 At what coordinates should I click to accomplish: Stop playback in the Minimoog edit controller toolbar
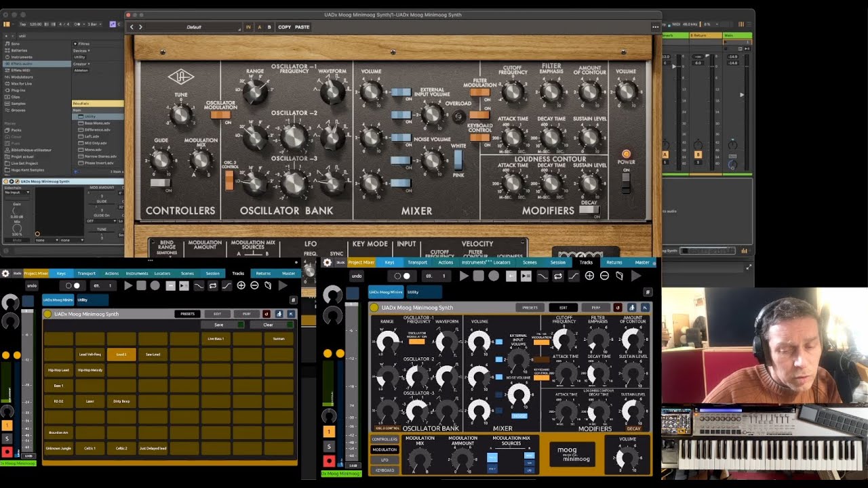[x=479, y=276]
